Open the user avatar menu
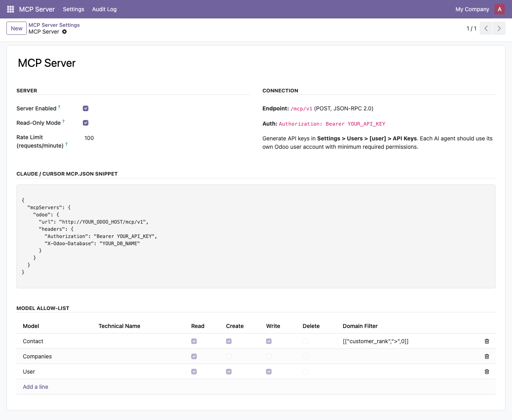Viewport: 512px width, 420px height. [500, 9]
